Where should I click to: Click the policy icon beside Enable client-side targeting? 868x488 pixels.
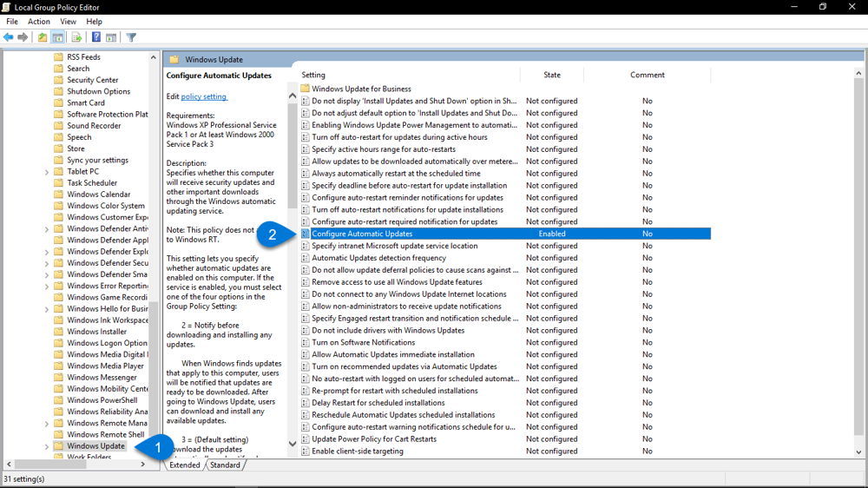tap(305, 451)
